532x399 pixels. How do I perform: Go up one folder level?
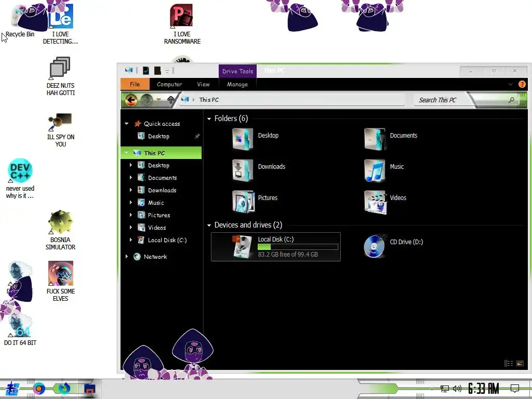170,100
